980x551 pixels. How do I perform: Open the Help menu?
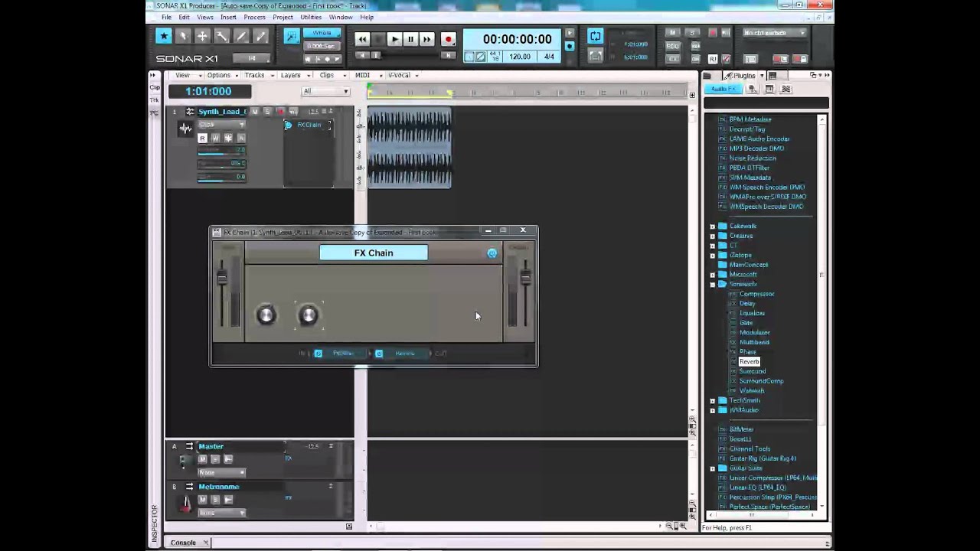coord(367,17)
